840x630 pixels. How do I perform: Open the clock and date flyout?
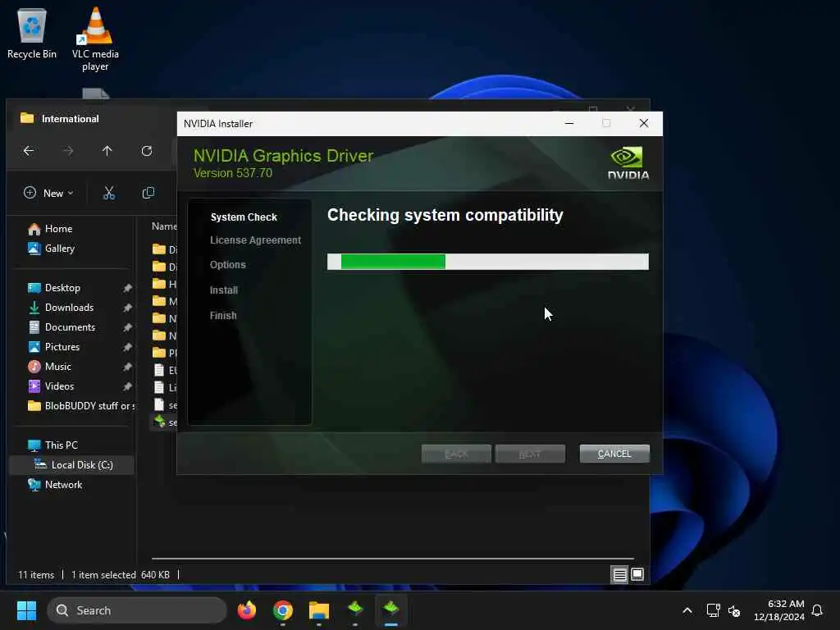(x=779, y=610)
